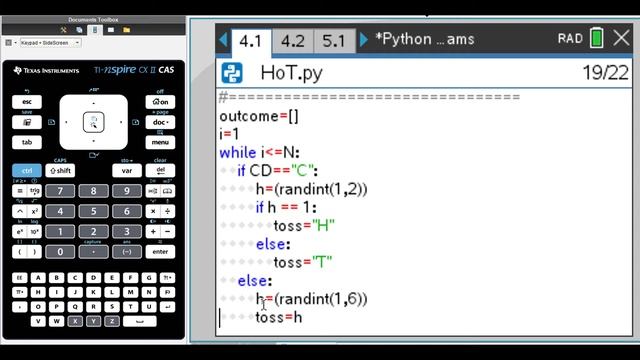Switch to page tab 4.2

click(293, 41)
